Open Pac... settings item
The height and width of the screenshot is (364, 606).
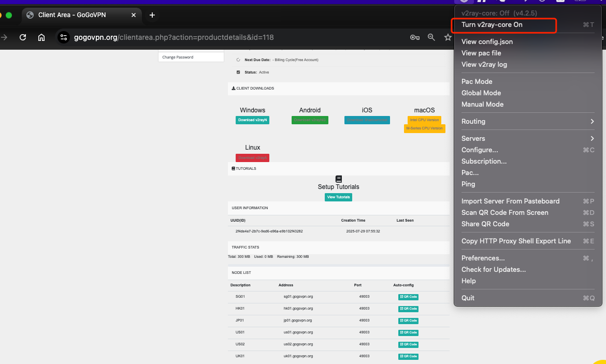click(528, 172)
